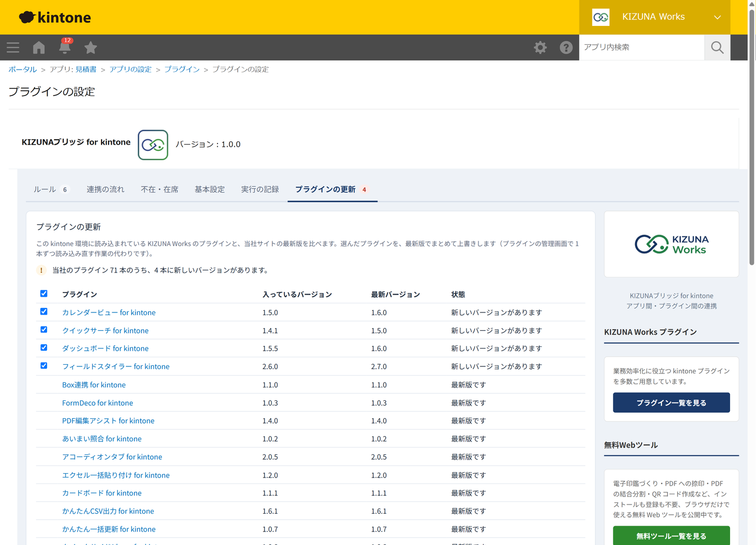Click プラグイン一覧を見る button
The image size is (756, 545).
pos(671,403)
